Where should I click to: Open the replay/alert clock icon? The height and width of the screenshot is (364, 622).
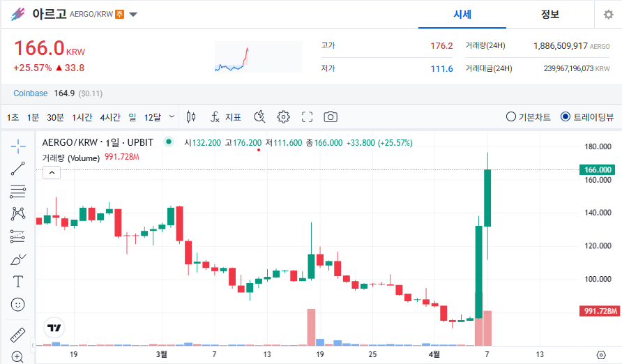point(259,117)
